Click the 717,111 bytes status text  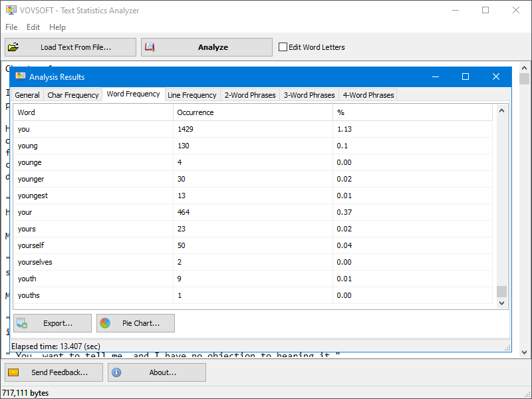point(25,393)
